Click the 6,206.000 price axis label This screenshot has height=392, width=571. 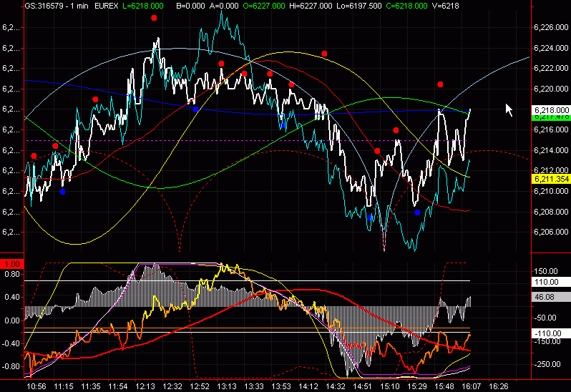(x=551, y=232)
